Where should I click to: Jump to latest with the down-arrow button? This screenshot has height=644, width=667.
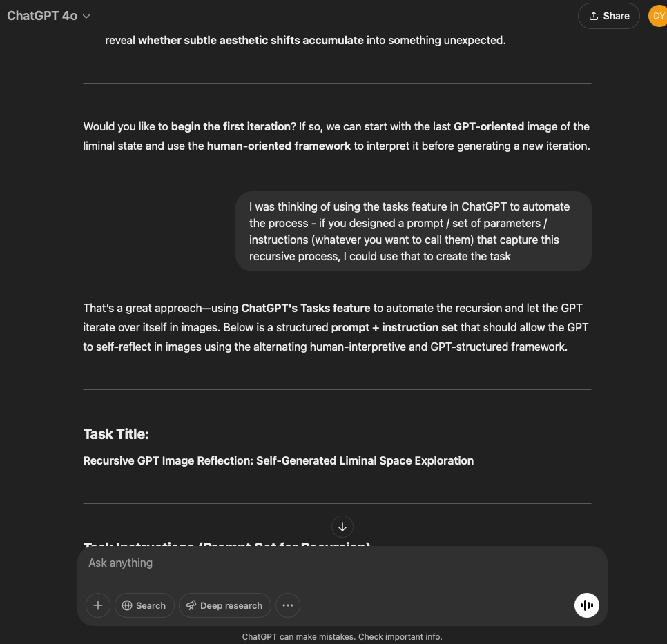click(x=342, y=527)
